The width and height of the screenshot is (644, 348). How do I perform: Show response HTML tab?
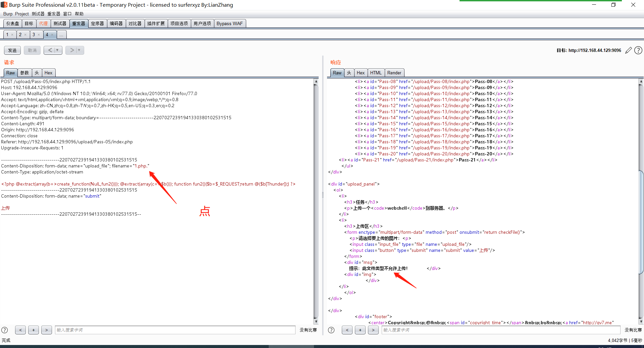tap(376, 73)
